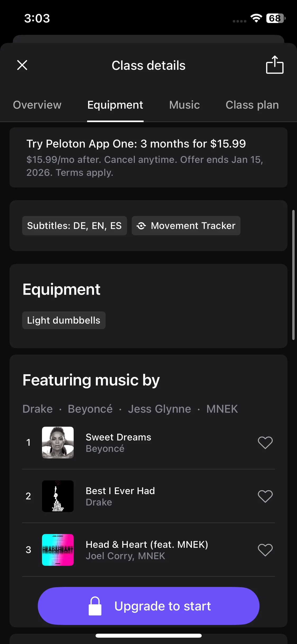Heart the Head & Heart track

[265, 550]
